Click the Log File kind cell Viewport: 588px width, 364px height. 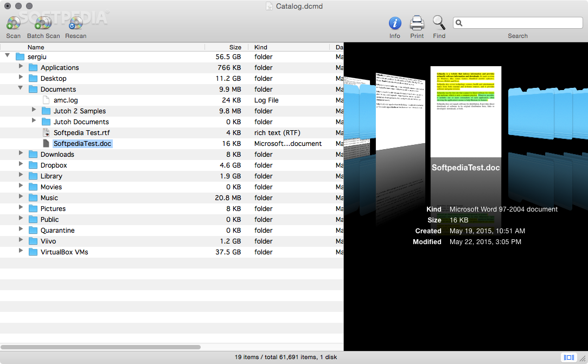click(x=266, y=100)
